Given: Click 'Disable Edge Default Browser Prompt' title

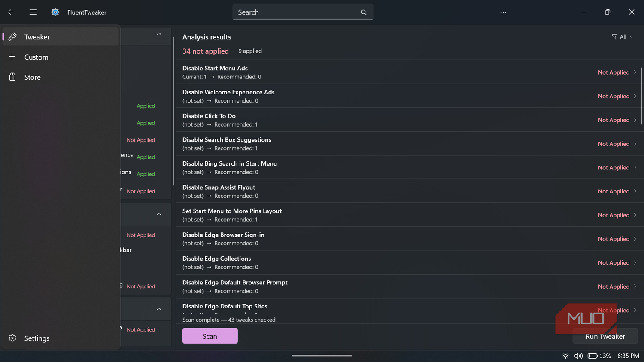Looking at the screenshot, I should [235, 283].
